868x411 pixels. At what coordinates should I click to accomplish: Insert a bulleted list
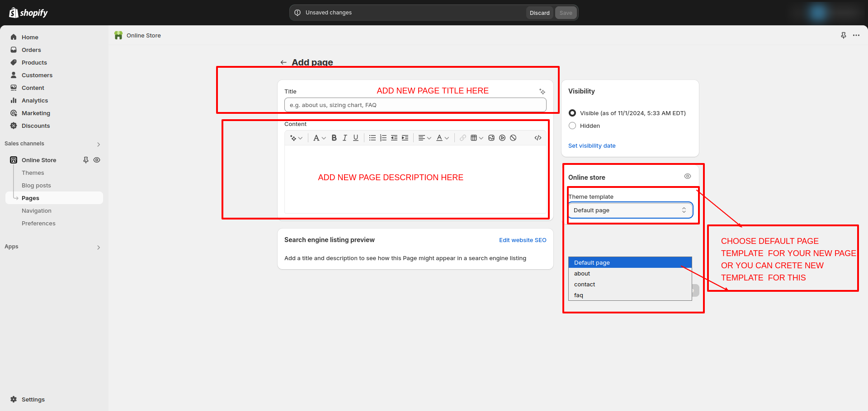click(x=373, y=138)
